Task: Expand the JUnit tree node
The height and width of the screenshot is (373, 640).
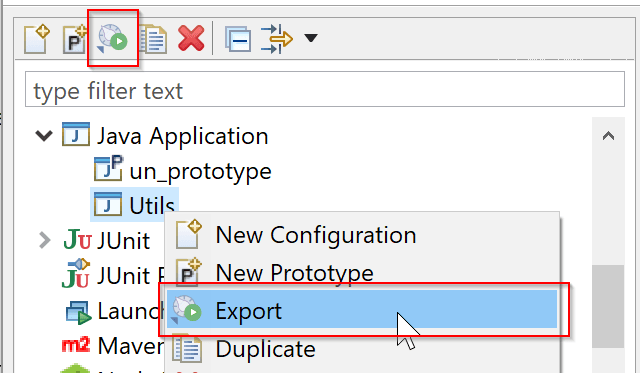Action: [x=44, y=240]
